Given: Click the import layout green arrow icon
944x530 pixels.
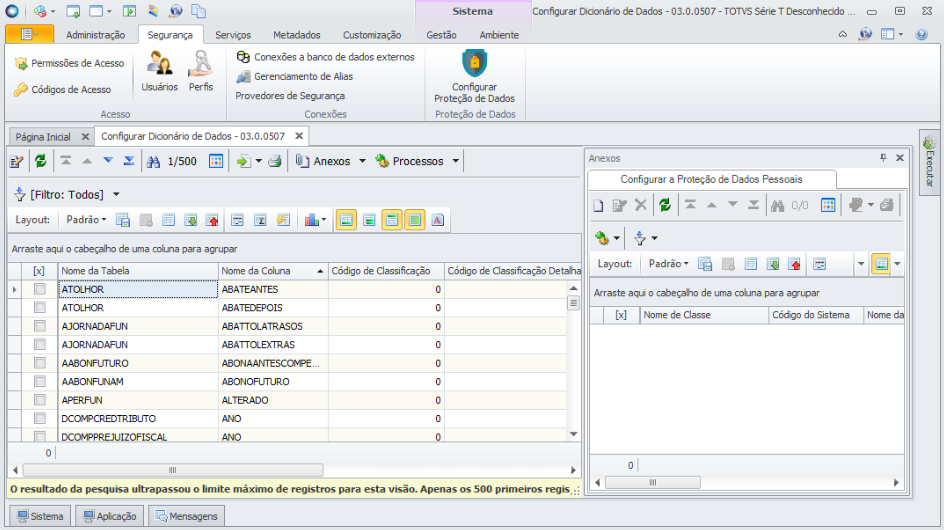Looking at the screenshot, I should pos(191,220).
